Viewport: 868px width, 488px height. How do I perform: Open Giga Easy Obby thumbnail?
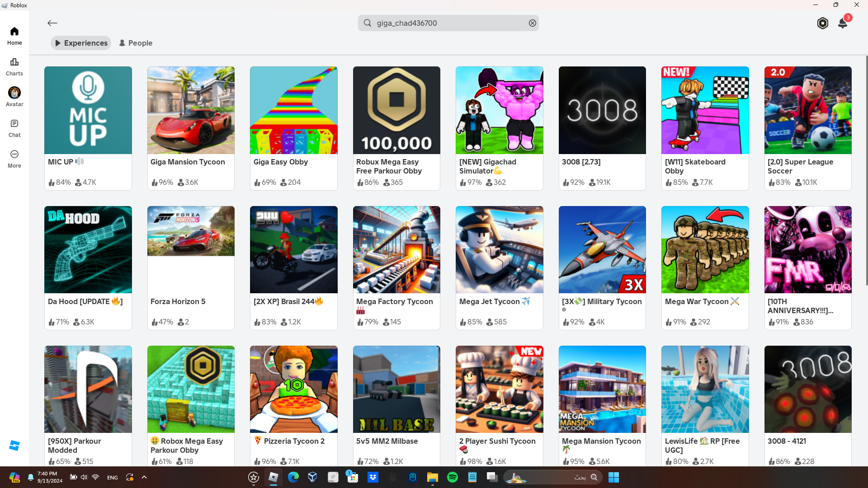pyautogui.click(x=294, y=110)
